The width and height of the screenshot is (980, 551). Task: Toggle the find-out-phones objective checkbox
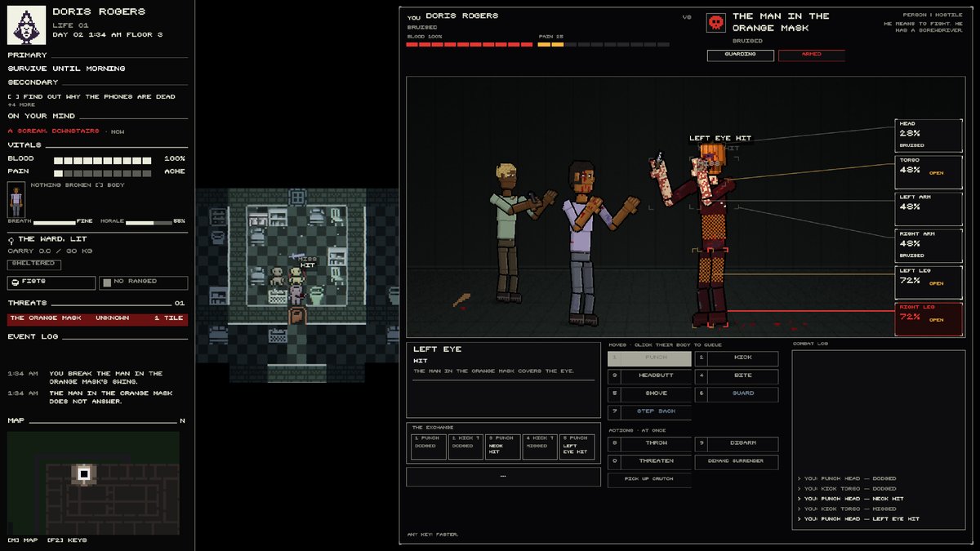(11, 96)
